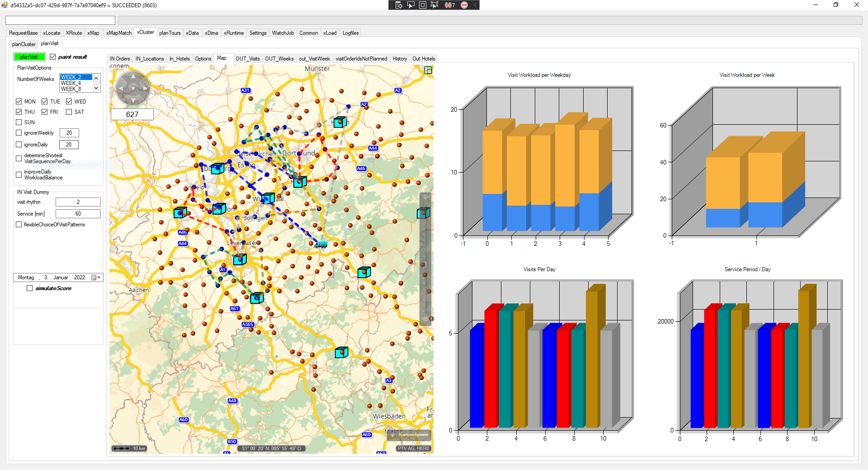The image size is (868, 470).
Task: Uncheck the paint result checkbox
Action: pyautogui.click(x=53, y=57)
